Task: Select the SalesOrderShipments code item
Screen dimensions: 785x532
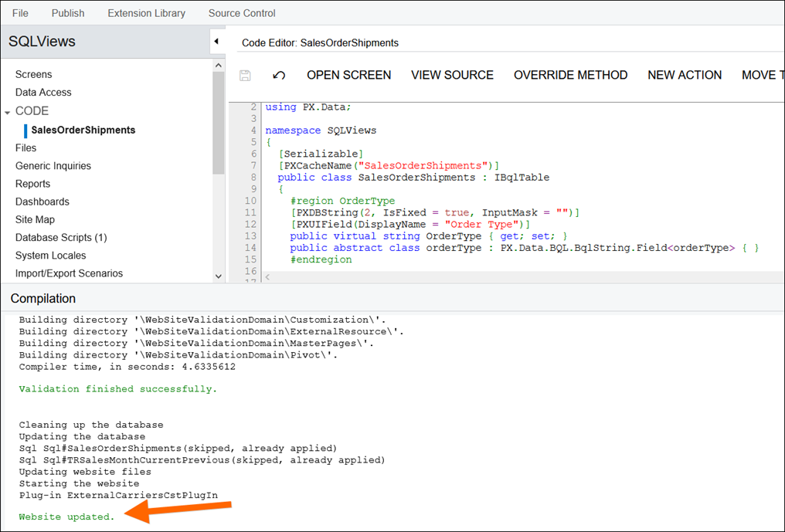Action: pos(83,130)
